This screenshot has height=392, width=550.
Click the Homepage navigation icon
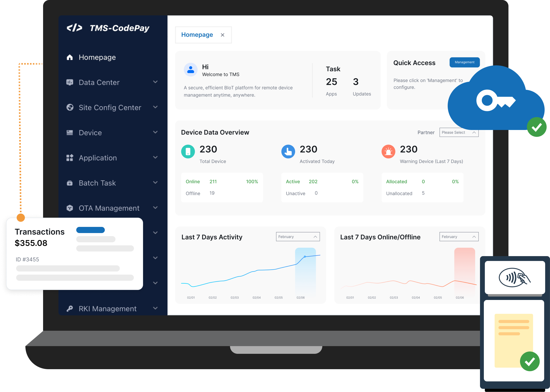pyautogui.click(x=69, y=57)
